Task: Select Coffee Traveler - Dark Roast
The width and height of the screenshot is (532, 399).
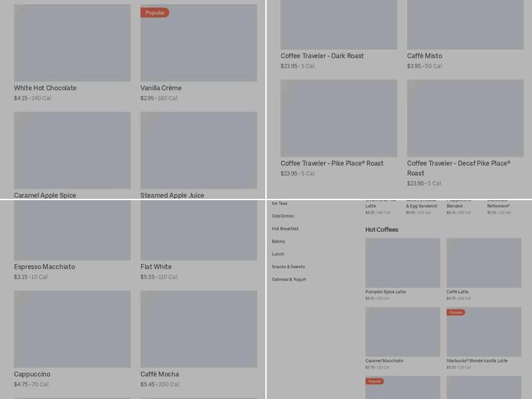Action: click(x=338, y=25)
